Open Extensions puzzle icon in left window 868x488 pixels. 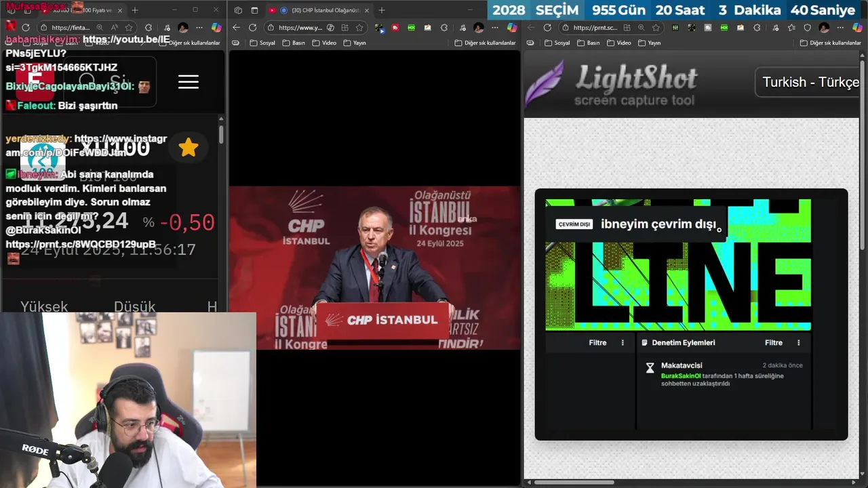149,28
